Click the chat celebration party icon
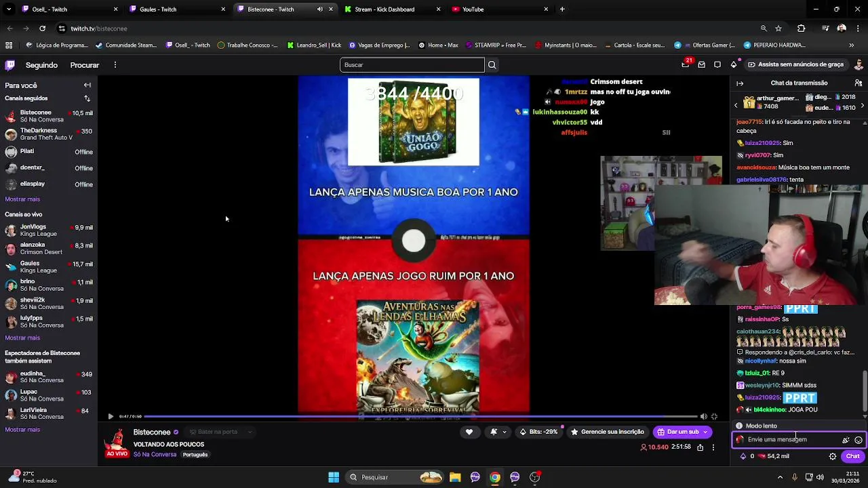Viewport: 868px width, 488px height. point(846,440)
